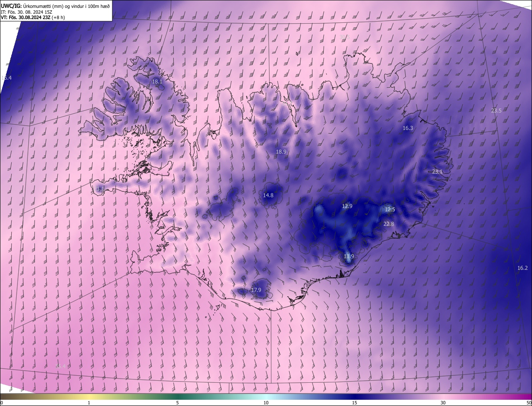Click the 12.9 value on Vatnajökull
532x406 pixels.
coord(347,206)
